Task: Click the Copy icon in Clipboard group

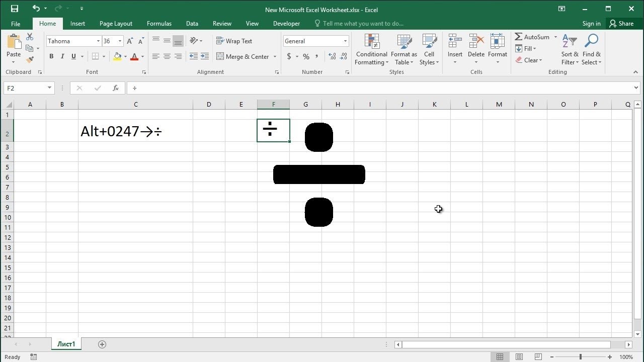Action: [29, 48]
